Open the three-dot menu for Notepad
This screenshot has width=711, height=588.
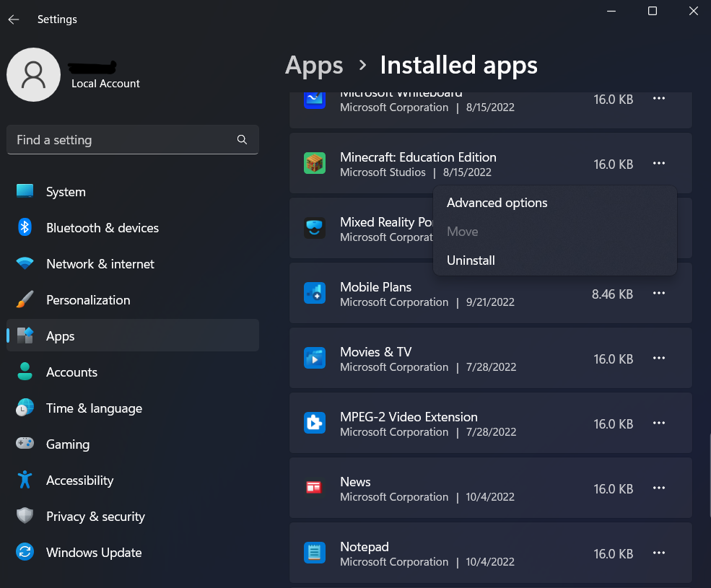tap(658, 553)
